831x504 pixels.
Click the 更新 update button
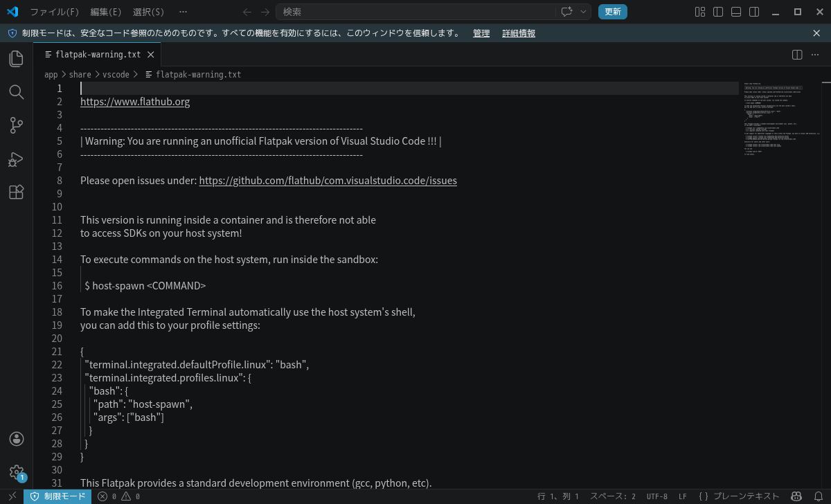(x=613, y=12)
